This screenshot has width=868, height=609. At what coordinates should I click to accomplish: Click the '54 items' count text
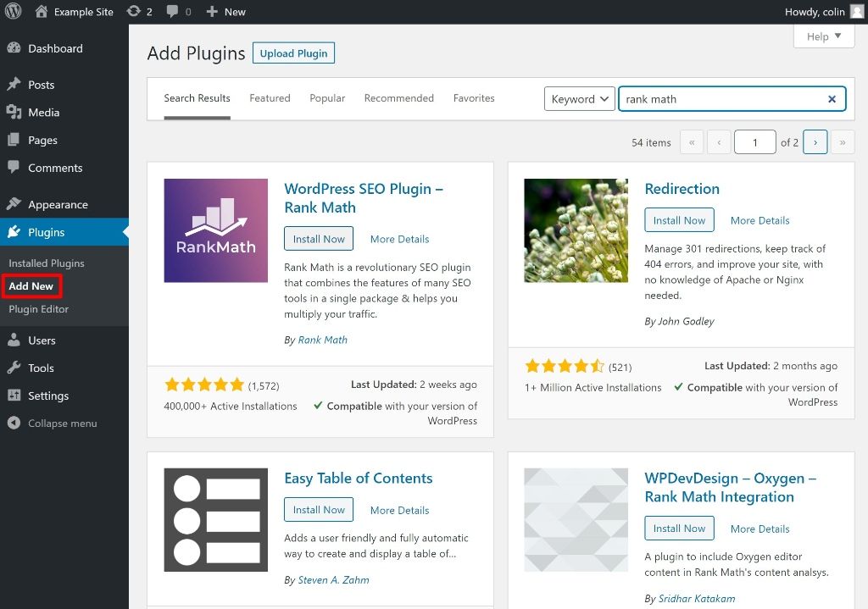click(x=651, y=142)
